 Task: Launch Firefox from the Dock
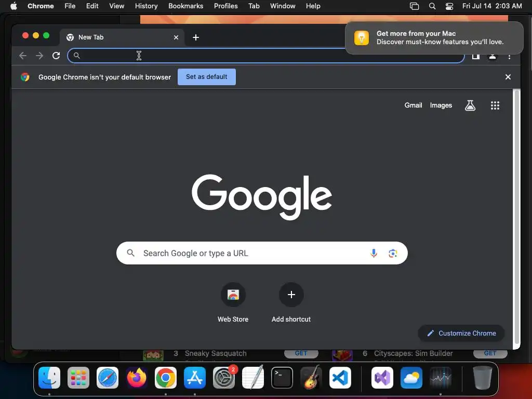tap(137, 378)
